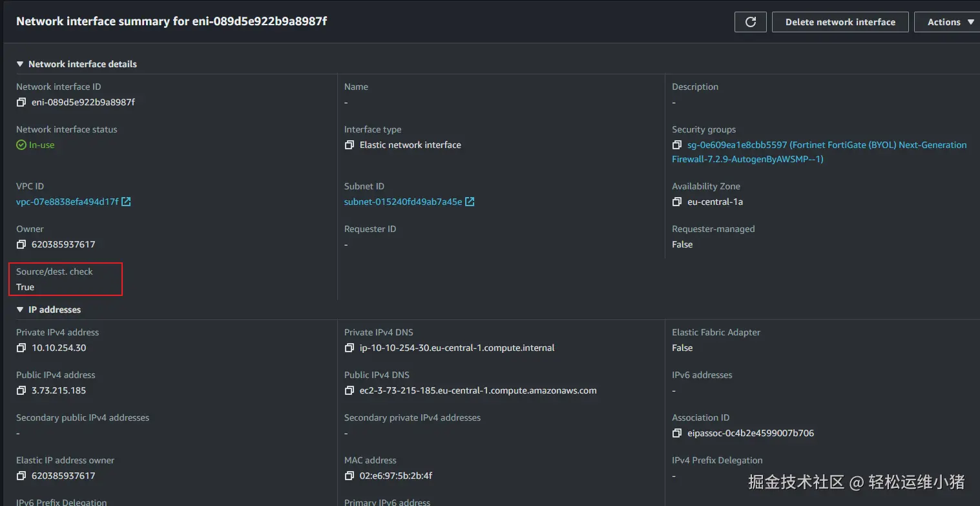Copy the MAC address value

tap(349, 476)
